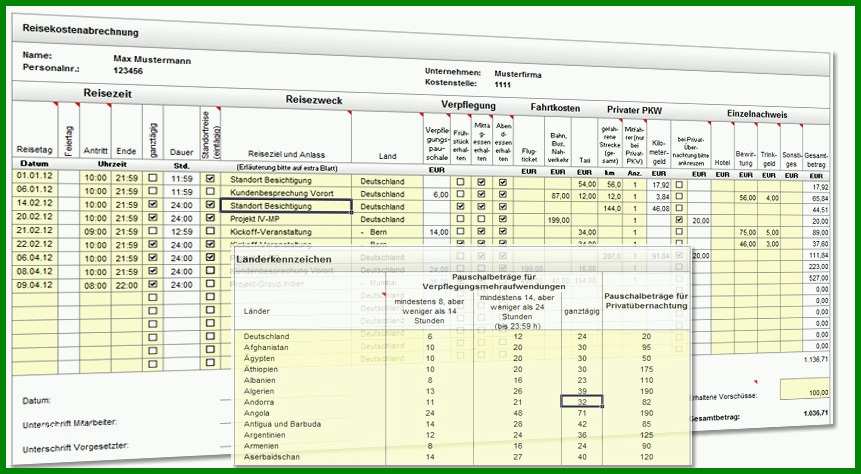The width and height of the screenshot is (861, 474).
Task: Uncheck the ganztägig box in the 14.02.12 row
Action: click(x=153, y=204)
